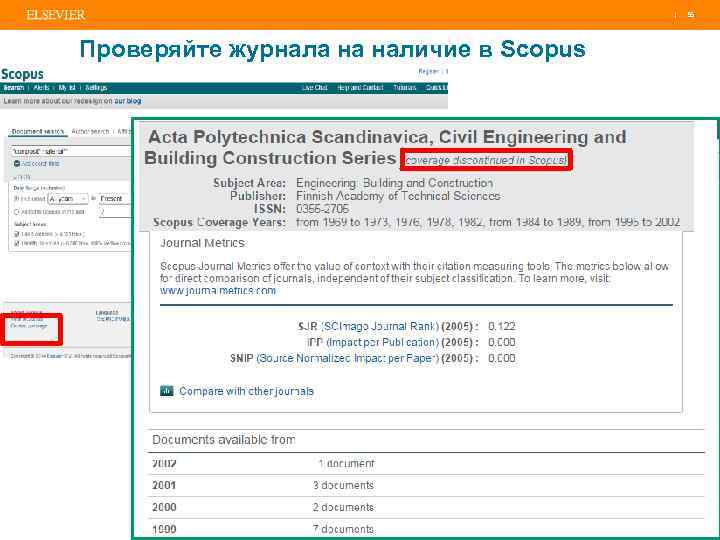
Task: Click the SJR value 0.122
Action: click(502, 326)
